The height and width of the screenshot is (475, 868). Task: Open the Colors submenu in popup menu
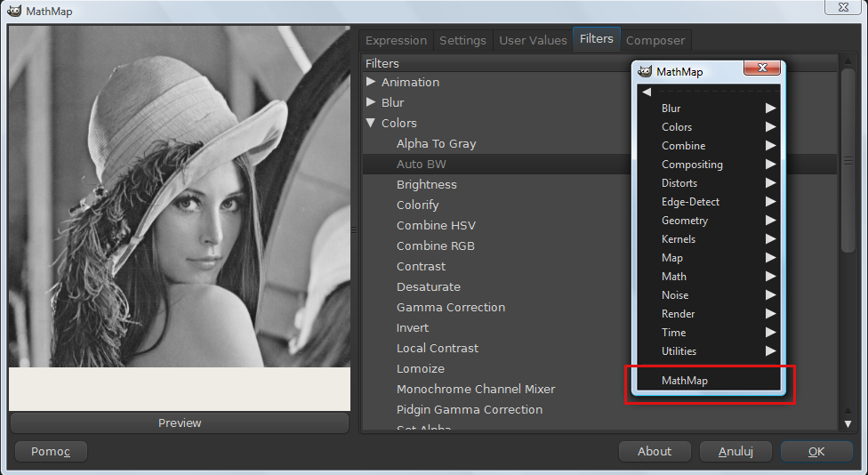(x=708, y=127)
